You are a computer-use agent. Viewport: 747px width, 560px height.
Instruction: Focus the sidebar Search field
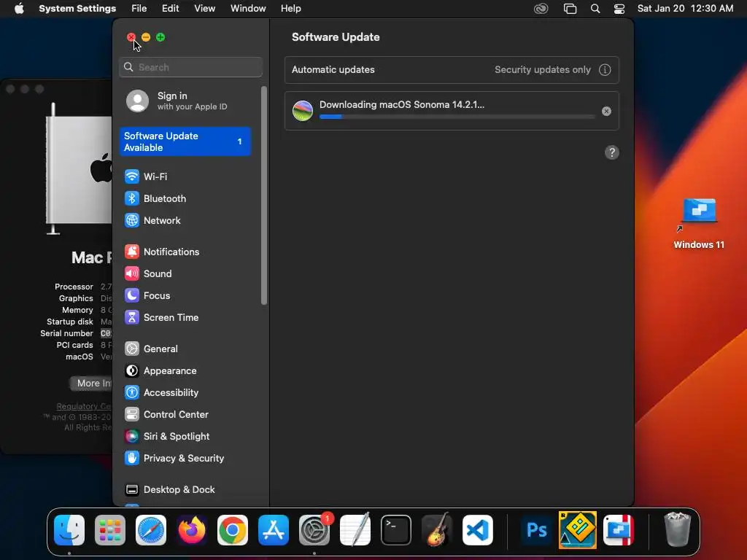tap(190, 67)
